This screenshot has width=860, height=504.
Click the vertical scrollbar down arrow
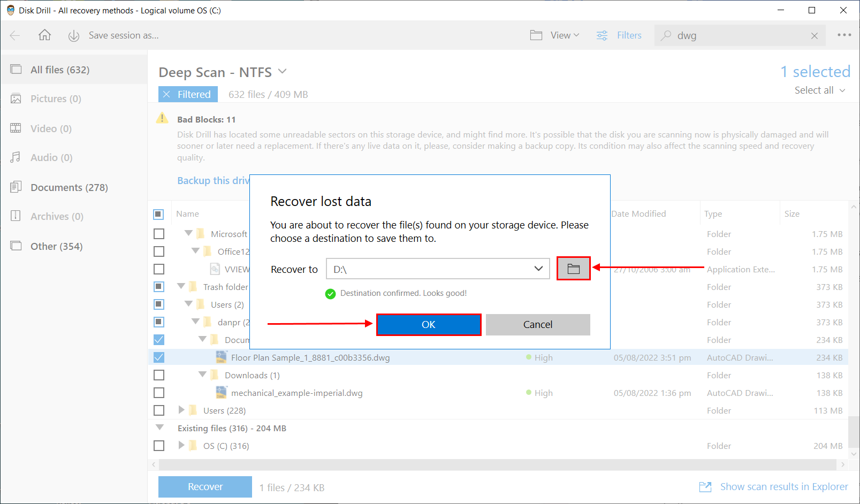[x=854, y=454]
